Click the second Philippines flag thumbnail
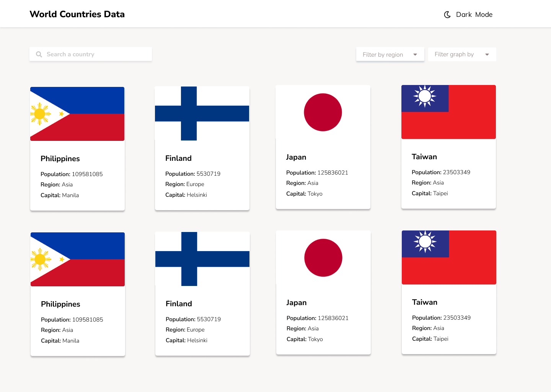 [x=77, y=259]
